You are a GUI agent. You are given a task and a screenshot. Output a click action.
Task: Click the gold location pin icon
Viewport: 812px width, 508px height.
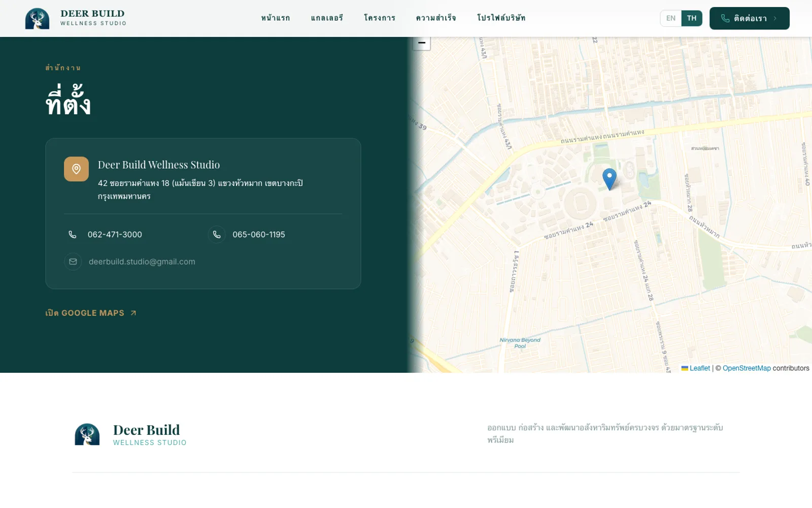tap(76, 169)
